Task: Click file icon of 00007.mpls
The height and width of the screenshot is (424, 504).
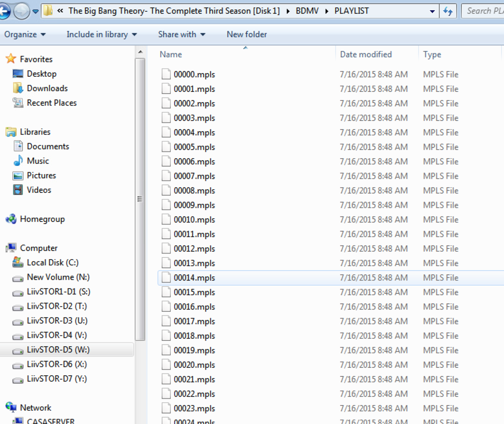Action: coord(166,176)
